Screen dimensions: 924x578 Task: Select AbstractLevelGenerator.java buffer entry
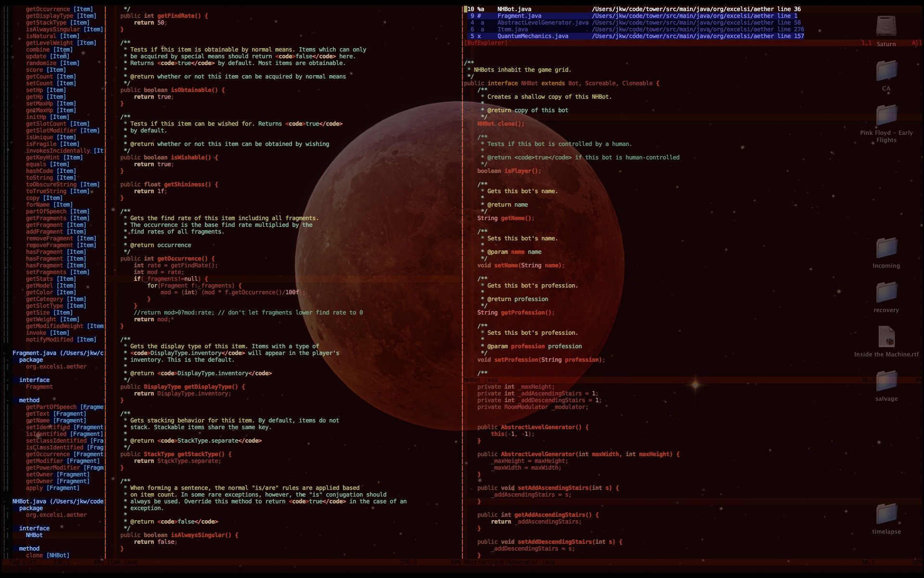[x=542, y=23]
